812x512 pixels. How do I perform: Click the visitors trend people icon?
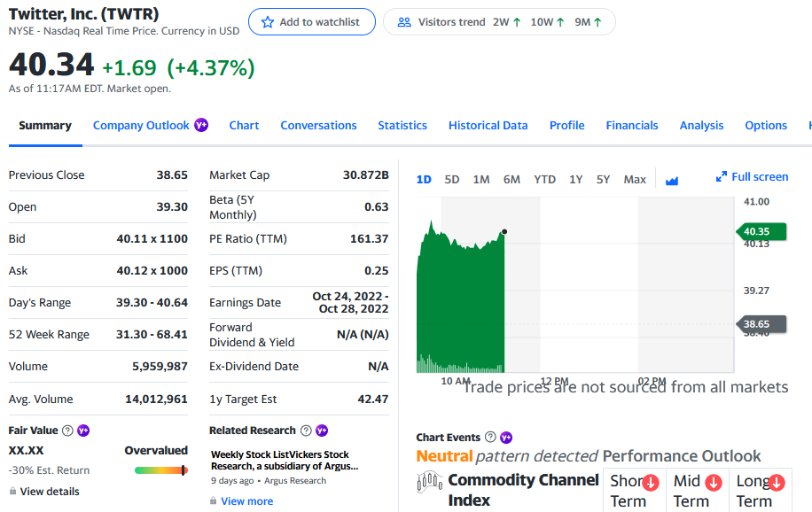tap(404, 22)
